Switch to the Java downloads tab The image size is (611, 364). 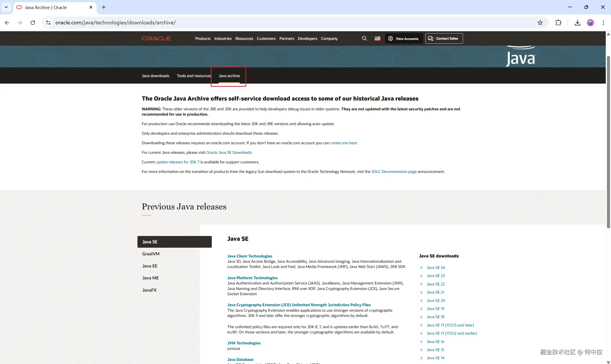coord(155,76)
